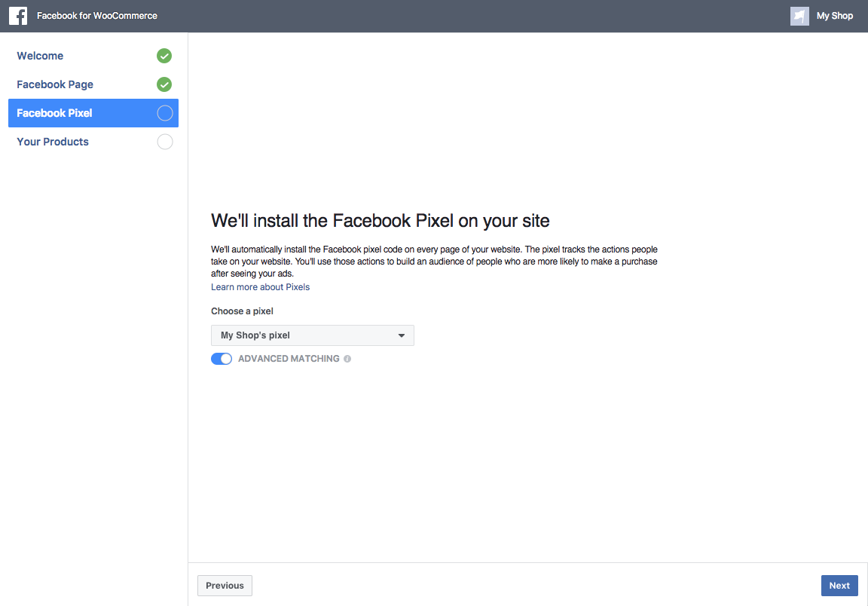The width and height of the screenshot is (868, 606).
Task: Click the Previous button
Action: (x=225, y=586)
